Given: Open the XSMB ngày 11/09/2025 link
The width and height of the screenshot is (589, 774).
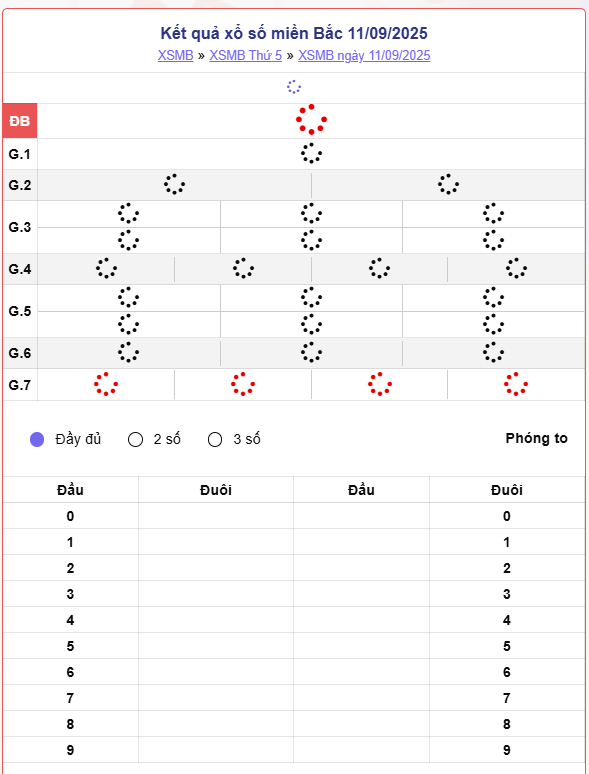Looking at the screenshot, I should pyautogui.click(x=364, y=56).
